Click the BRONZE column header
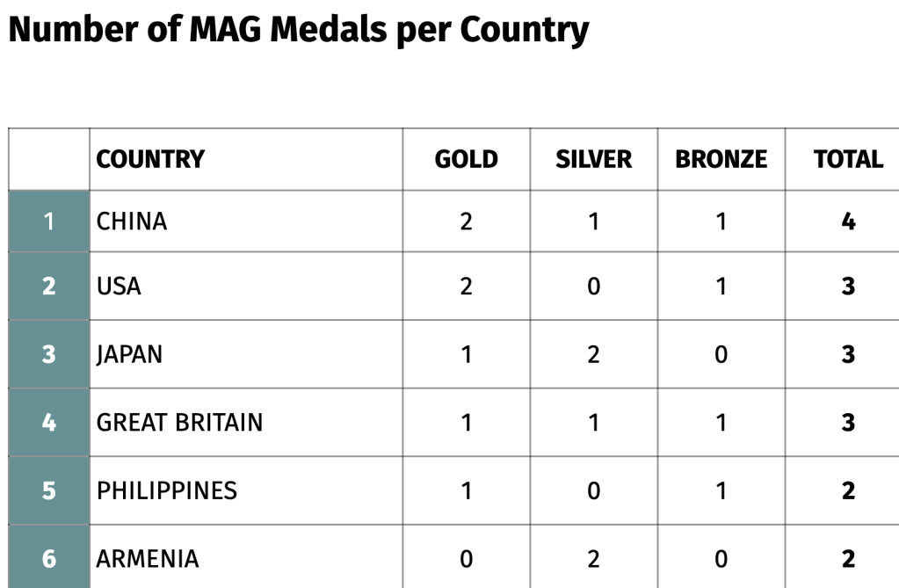Image resolution: width=899 pixels, height=588 pixels. pos(721,159)
